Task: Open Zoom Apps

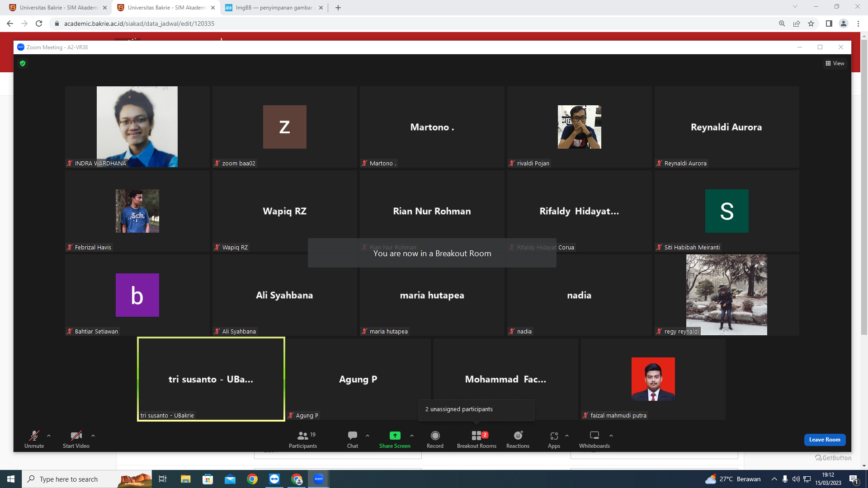Action: (x=554, y=439)
